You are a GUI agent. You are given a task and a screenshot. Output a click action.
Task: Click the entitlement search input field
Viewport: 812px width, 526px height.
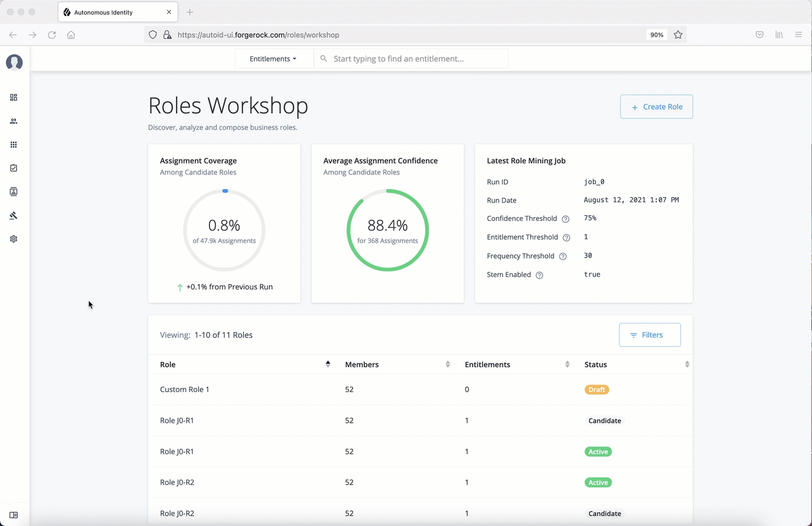point(416,59)
